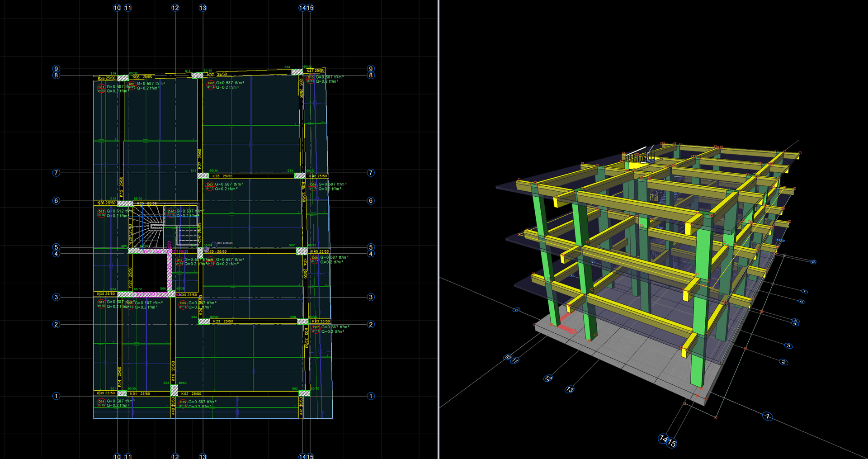Select hatched column S03 labeled 40/60
This screenshot has height=459, width=868.
pyautogui.click(x=174, y=390)
